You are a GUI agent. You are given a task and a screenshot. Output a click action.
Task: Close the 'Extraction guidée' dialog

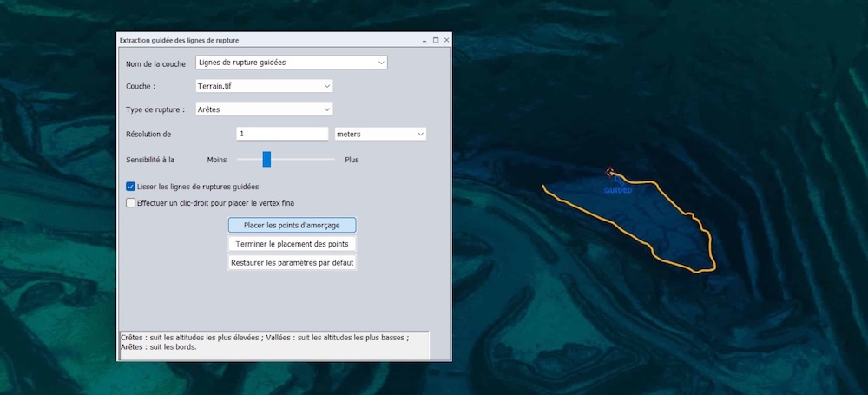pos(446,41)
